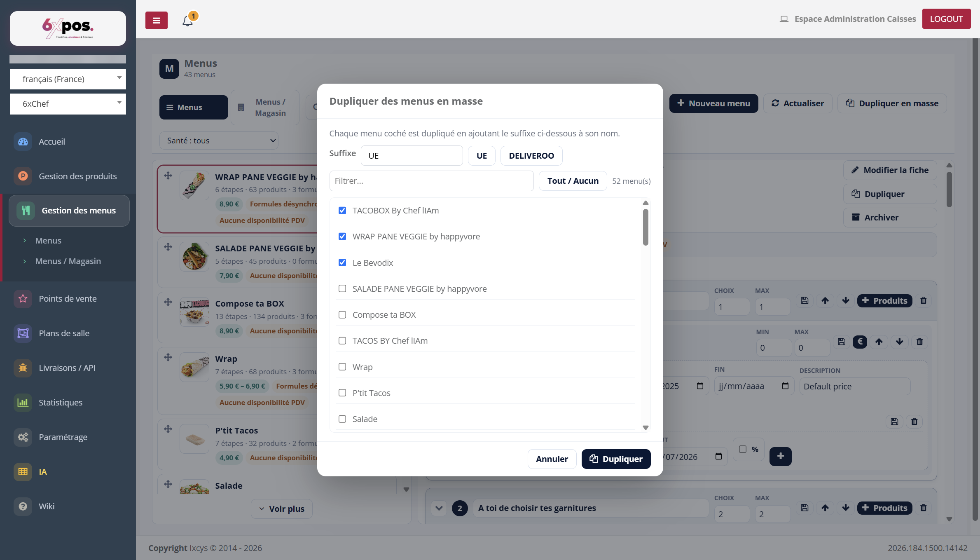This screenshot has width=980, height=560.
Task: Click Annuler to close dialog
Action: tap(552, 459)
